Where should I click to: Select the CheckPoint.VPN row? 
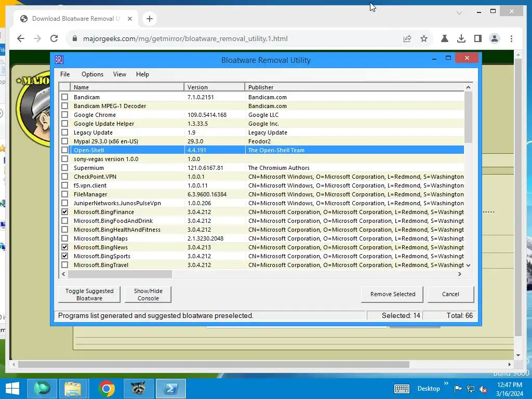pos(261,177)
